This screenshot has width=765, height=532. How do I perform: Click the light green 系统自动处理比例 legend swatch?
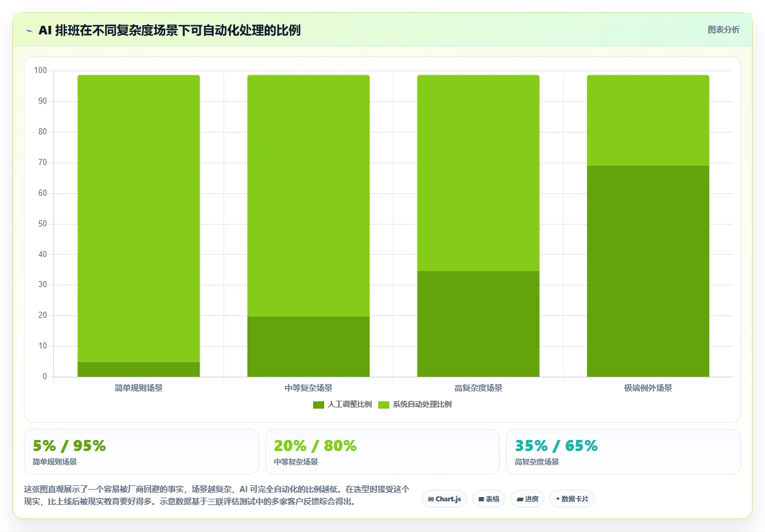tap(384, 405)
